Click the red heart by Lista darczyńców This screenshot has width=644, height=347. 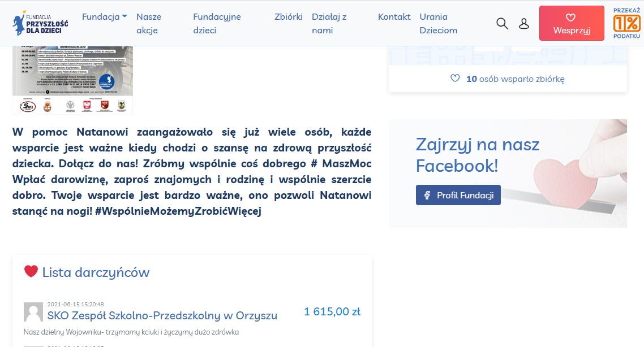tap(31, 271)
